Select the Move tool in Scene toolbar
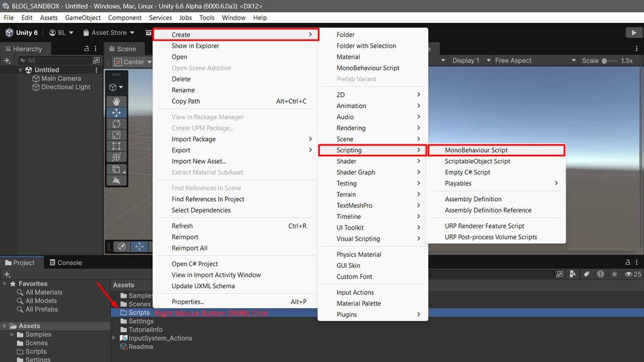 [116, 113]
